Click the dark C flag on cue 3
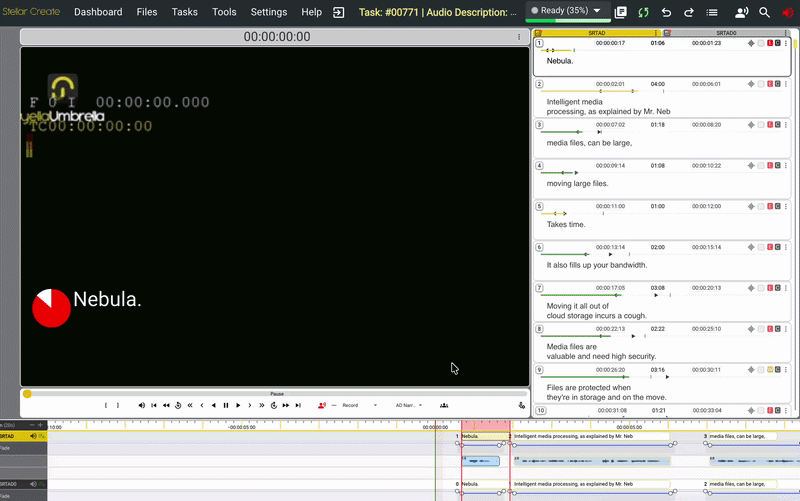 coord(778,125)
